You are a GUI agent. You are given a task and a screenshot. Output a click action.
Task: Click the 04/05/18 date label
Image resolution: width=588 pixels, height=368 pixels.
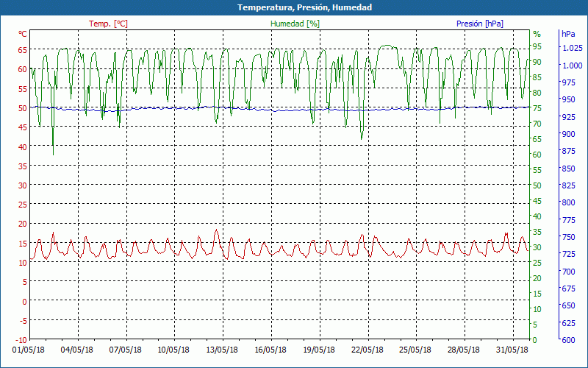77,350
